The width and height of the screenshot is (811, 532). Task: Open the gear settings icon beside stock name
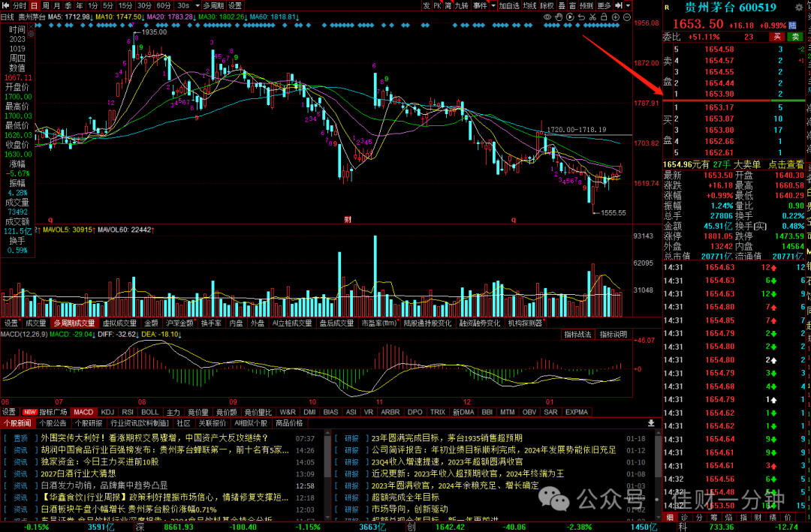tap(799, 8)
